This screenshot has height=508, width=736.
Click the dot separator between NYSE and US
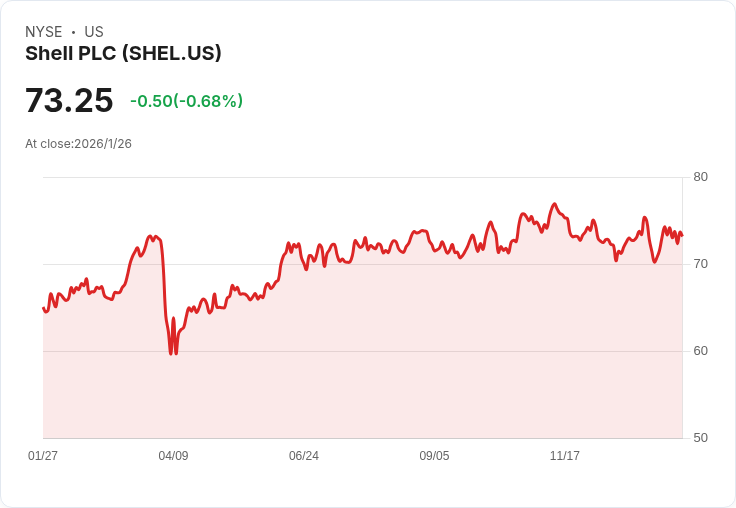click(73, 32)
